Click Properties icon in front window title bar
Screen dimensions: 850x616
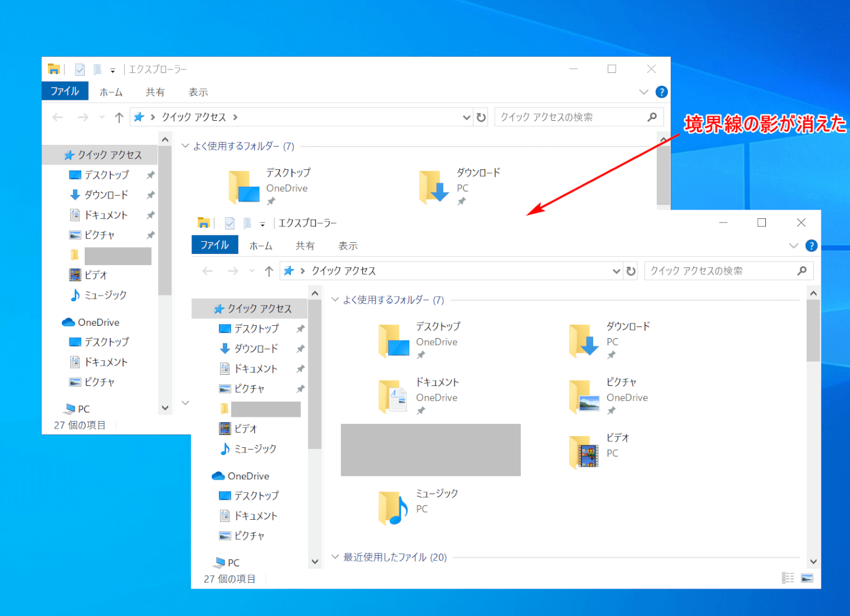click(230, 223)
